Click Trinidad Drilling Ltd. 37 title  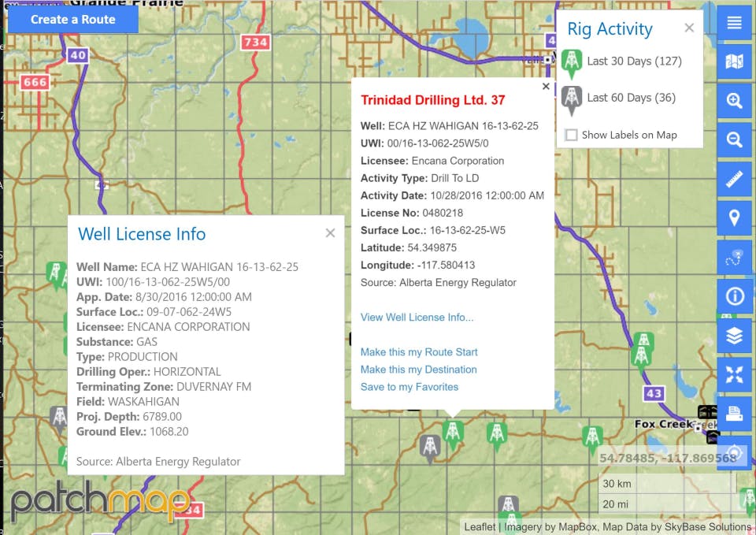433,100
